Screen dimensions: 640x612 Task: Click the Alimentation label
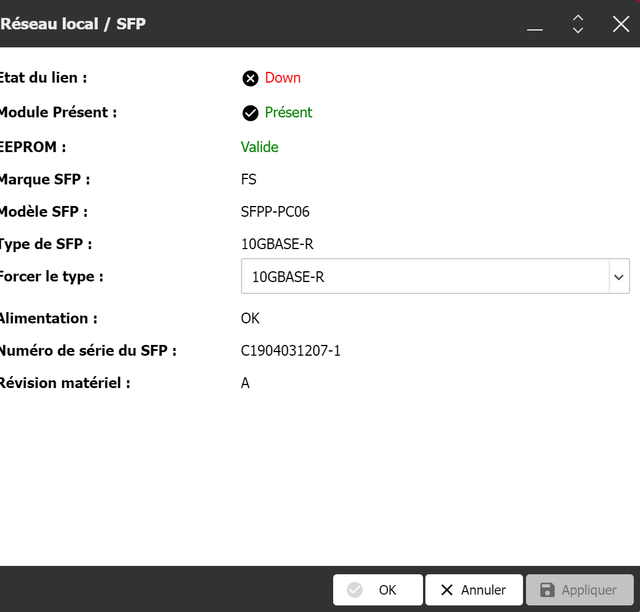click(x=49, y=318)
